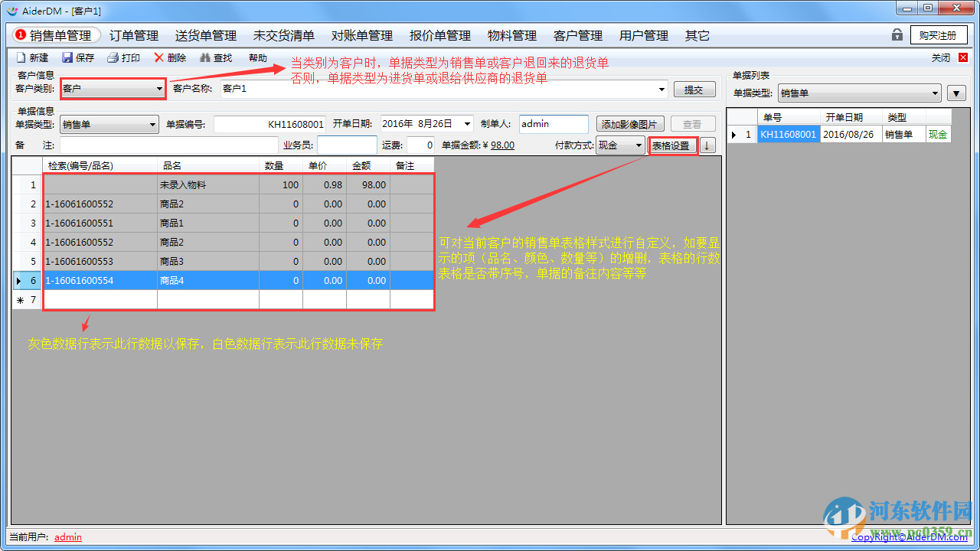Click the red 关闭 close icon

[963, 57]
